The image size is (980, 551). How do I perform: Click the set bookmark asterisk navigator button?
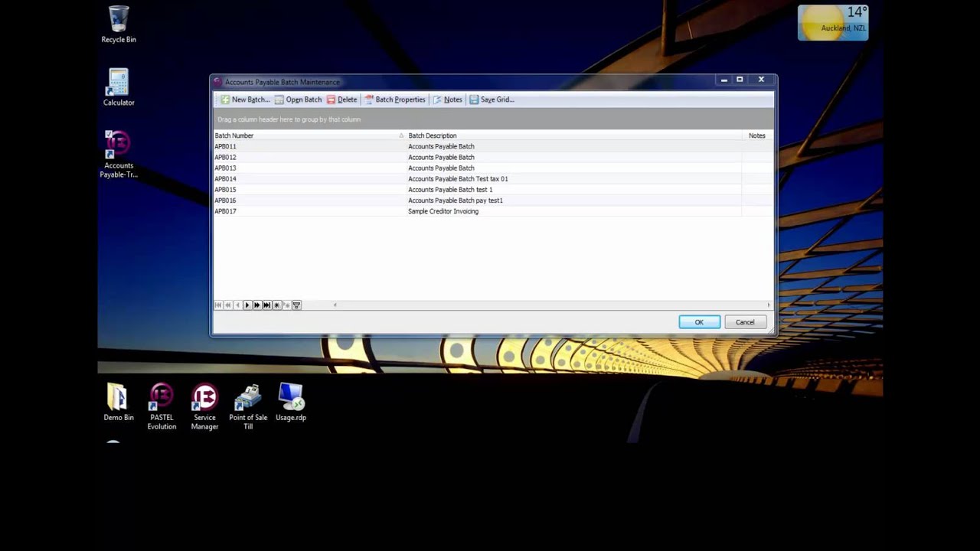click(x=277, y=305)
